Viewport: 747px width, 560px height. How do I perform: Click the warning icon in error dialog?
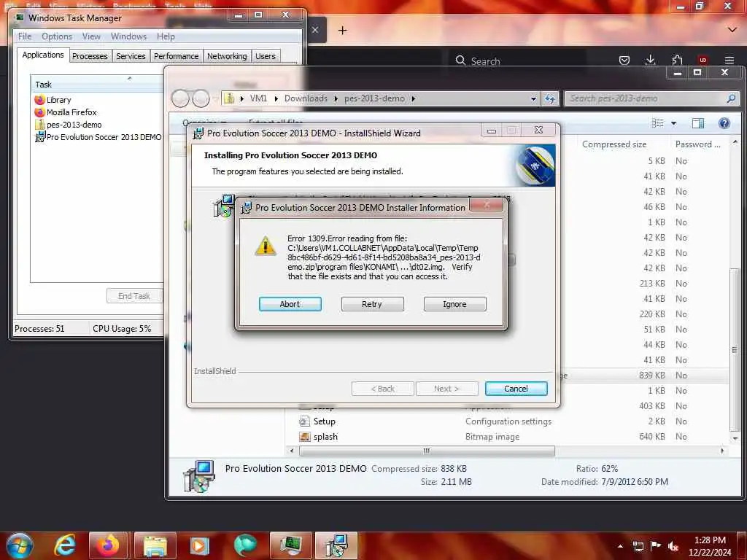266,246
